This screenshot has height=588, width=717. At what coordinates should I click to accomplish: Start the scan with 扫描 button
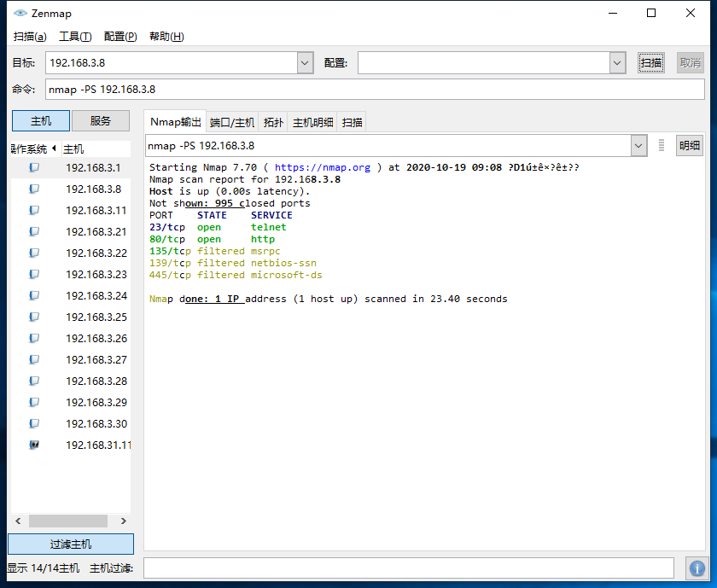coord(651,62)
